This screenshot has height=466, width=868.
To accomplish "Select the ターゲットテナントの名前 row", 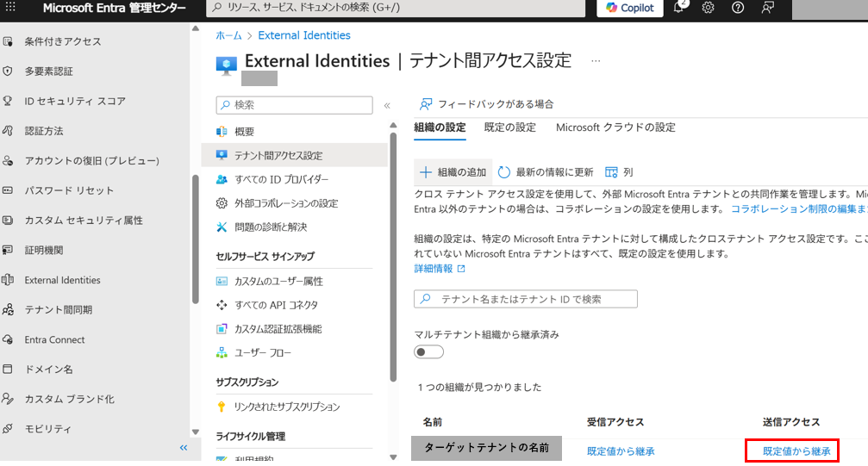I will point(487,448).
